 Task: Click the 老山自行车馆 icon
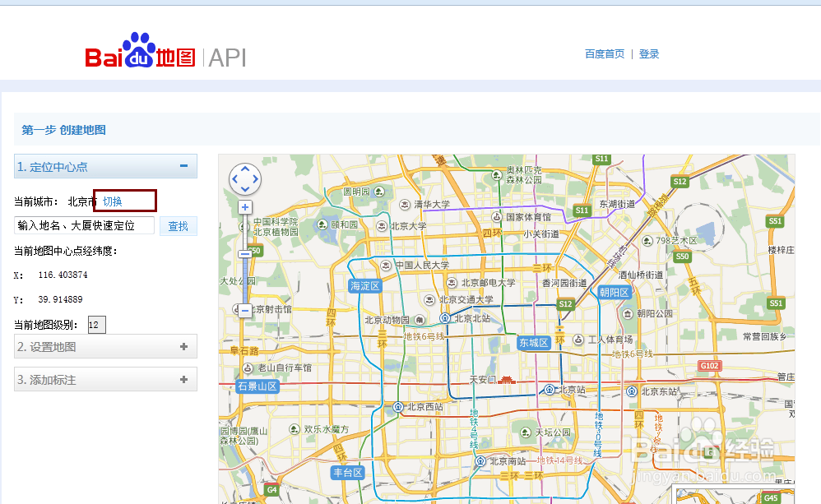(x=248, y=368)
